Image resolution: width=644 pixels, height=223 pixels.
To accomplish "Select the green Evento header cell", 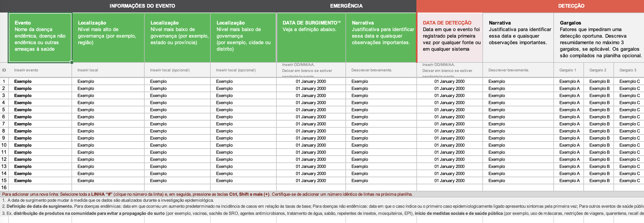I will point(40,38).
